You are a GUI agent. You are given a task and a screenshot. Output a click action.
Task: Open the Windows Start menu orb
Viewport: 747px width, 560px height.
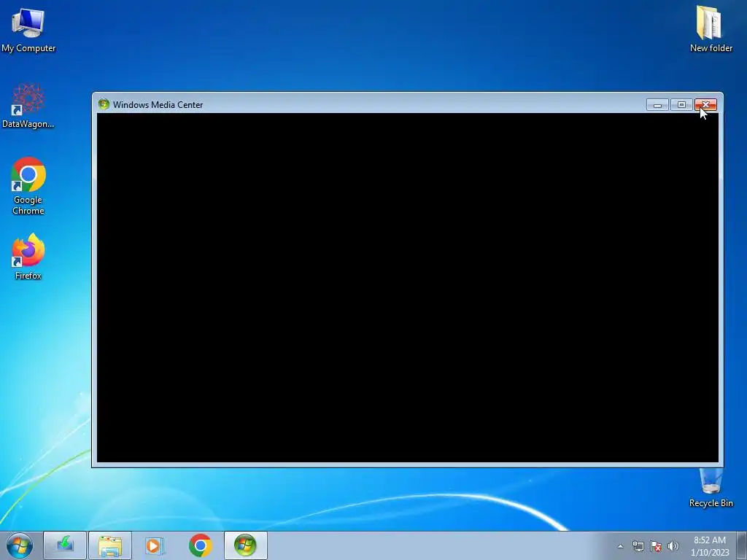tap(20, 545)
